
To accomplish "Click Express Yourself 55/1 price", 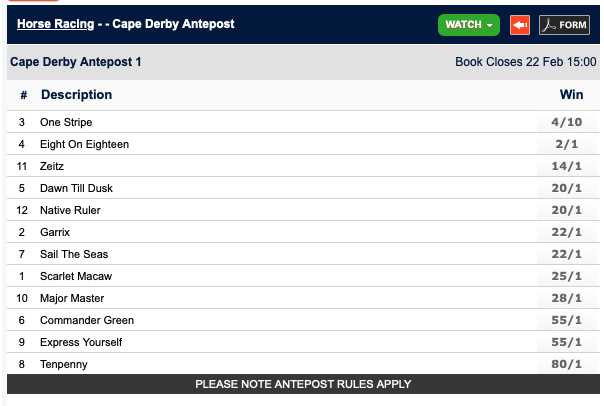I will point(566,342).
